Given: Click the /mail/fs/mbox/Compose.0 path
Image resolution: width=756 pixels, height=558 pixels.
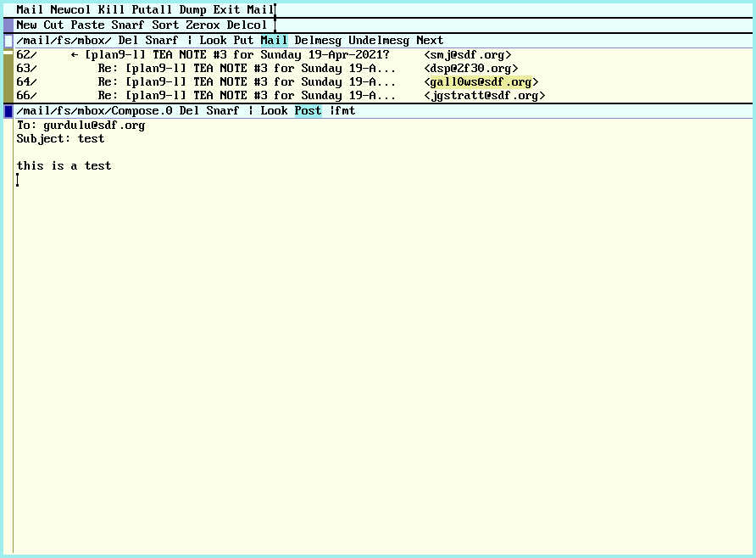Looking at the screenshot, I should (94, 111).
